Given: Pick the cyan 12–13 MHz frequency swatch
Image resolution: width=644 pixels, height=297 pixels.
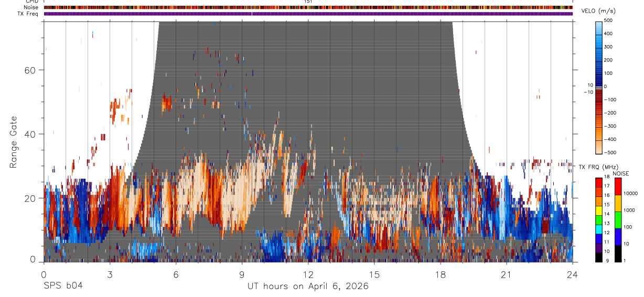Looking at the screenshot, I should click(x=599, y=229).
